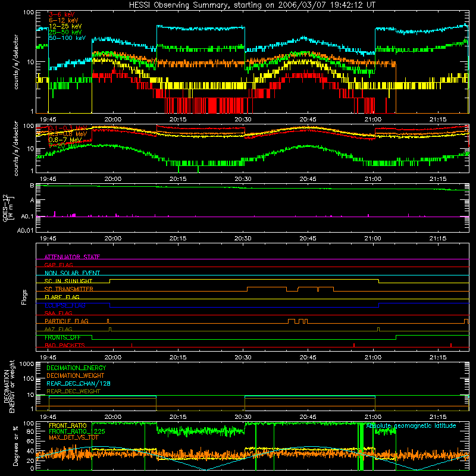Click the DECIMATION ENERGY or weight axis title
This screenshot has width=476, height=476.
[9, 386]
